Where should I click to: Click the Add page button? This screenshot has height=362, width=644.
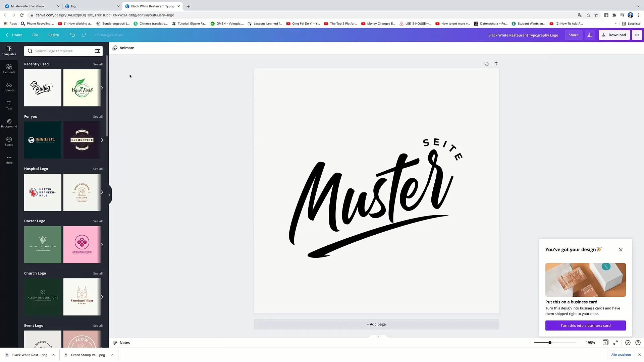[x=376, y=324]
